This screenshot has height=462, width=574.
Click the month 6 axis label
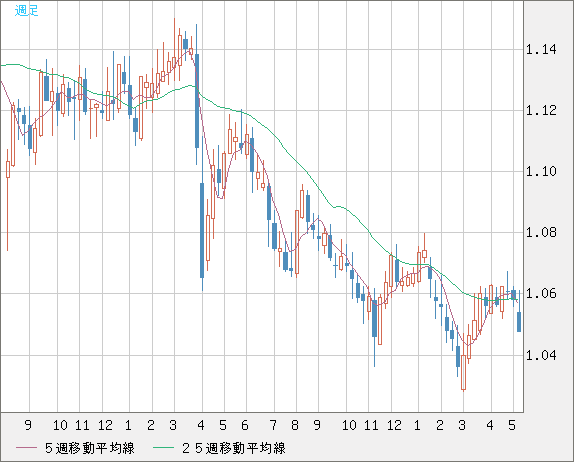coord(245,425)
